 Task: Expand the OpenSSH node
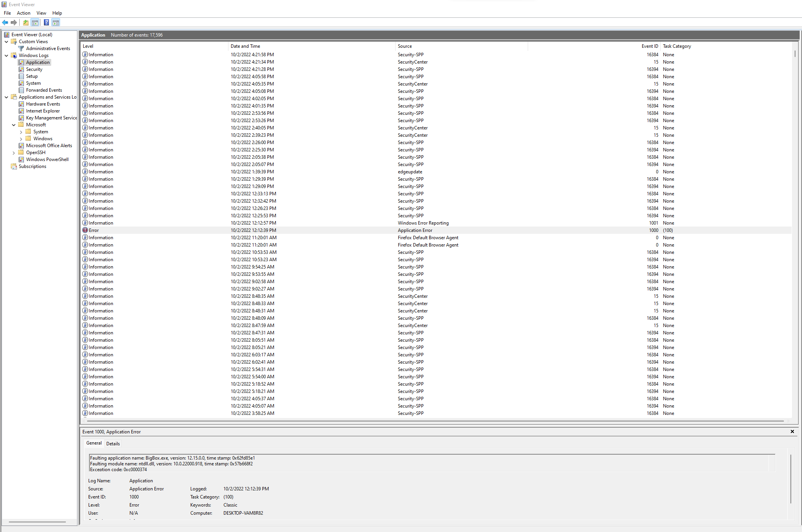(14, 153)
